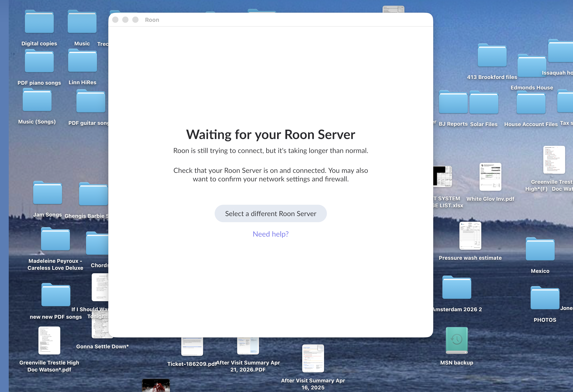Select the "Solar Files" folder
Screen dimensions: 573x392
pos(484,103)
